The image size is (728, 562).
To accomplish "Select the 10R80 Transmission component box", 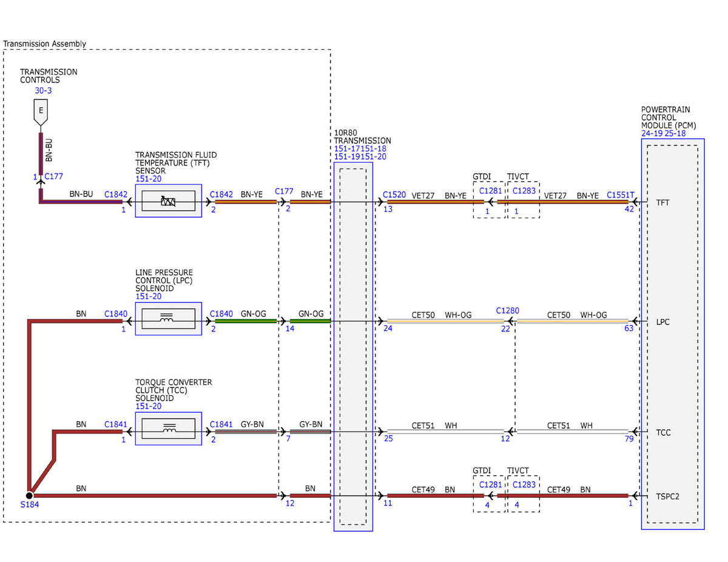I will [x=353, y=346].
